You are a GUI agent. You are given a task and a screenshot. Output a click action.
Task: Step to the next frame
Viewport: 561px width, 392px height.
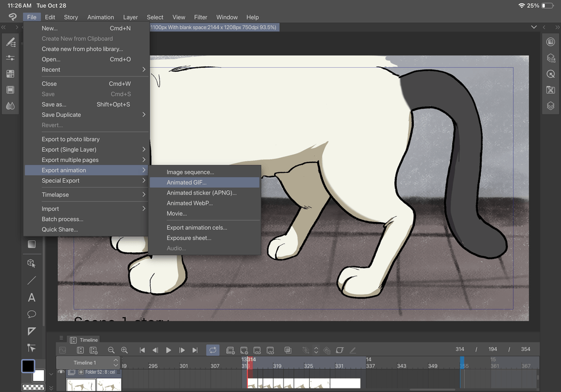point(182,350)
